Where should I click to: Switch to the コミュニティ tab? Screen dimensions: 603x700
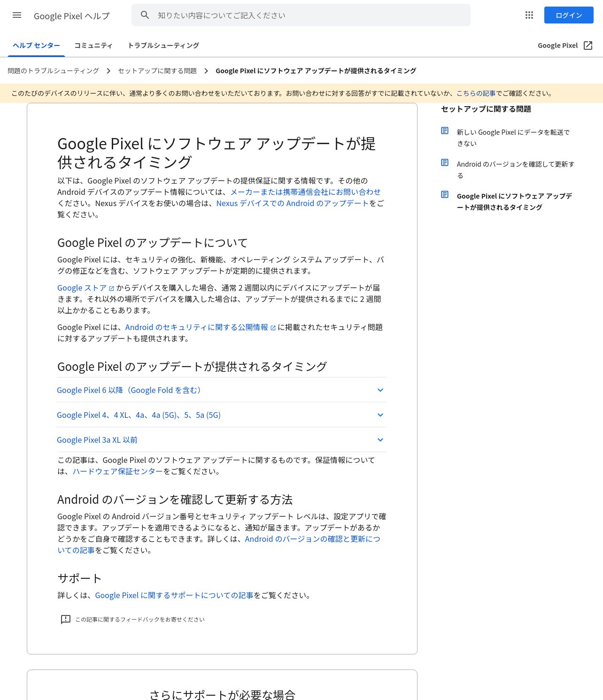click(93, 46)
